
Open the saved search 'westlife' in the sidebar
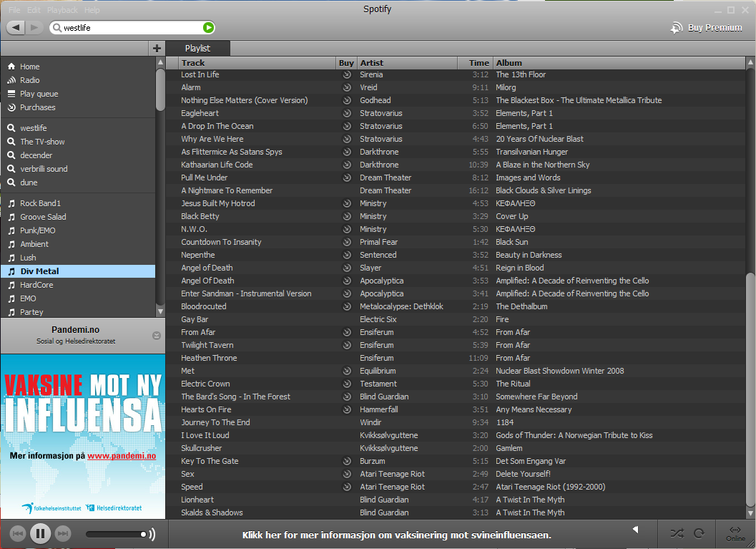click(34, 128)
